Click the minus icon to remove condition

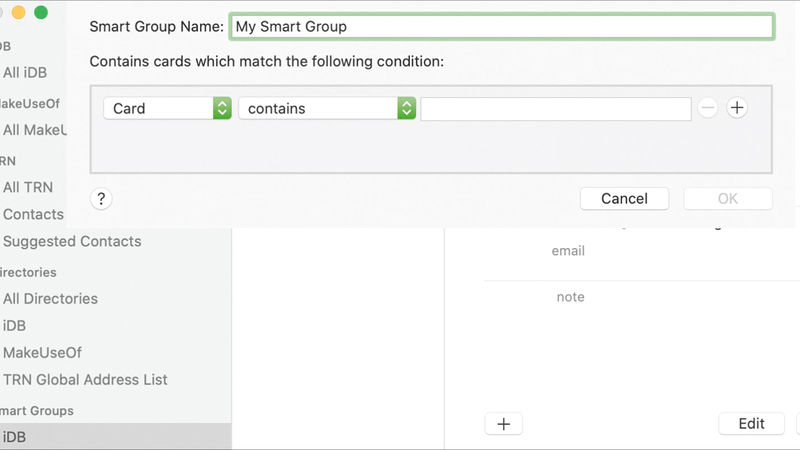708,108
